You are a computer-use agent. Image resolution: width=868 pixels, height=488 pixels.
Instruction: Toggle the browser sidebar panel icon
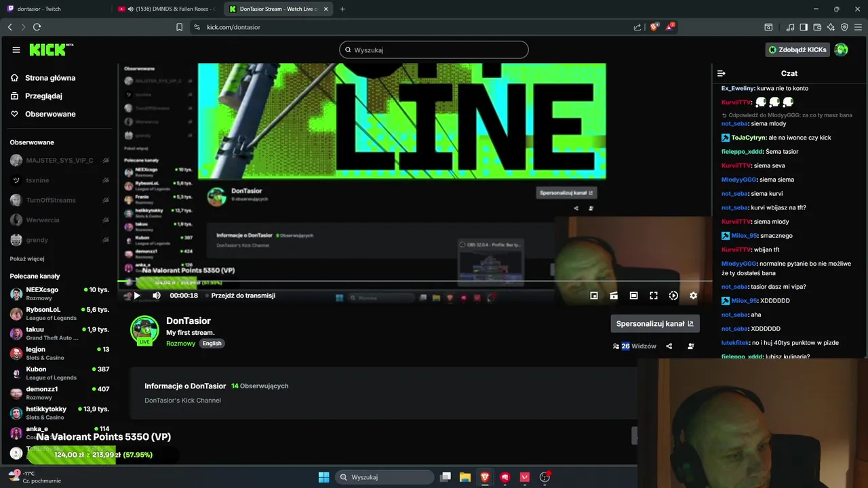point(804,27)
